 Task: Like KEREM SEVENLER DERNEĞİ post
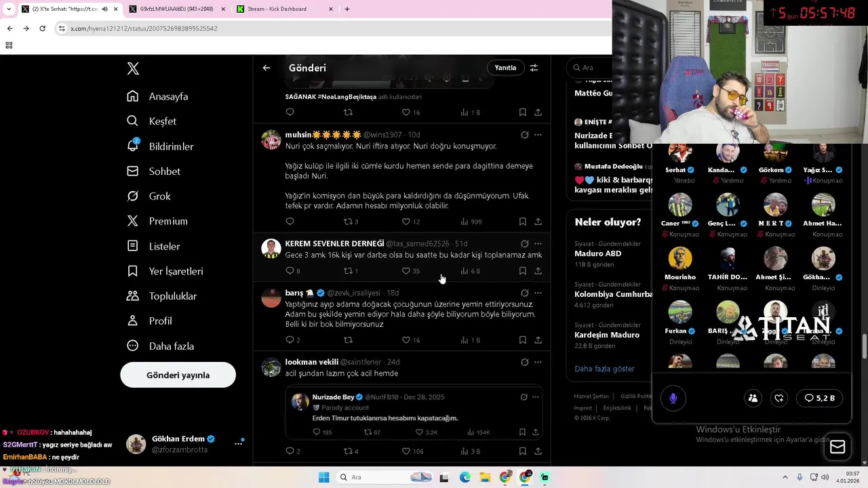point(406,271)
